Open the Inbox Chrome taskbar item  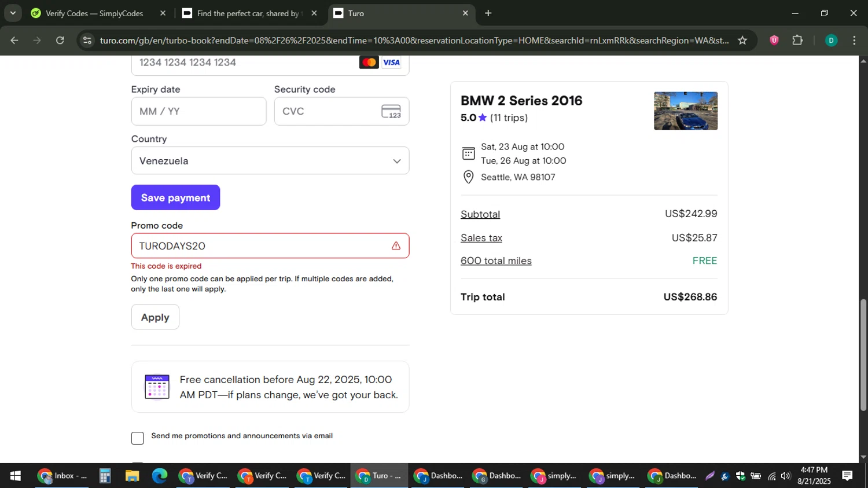[x=62, y=476]
